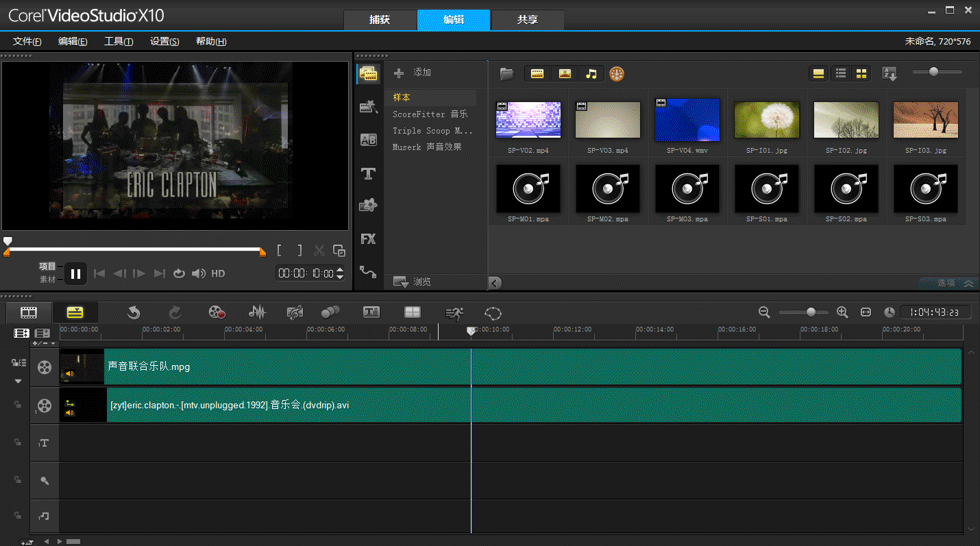Image resolution: width=980 pixels, height=546 pixels.
Task: Open the Transition (AB) library
Action: [x=369, y=140]
